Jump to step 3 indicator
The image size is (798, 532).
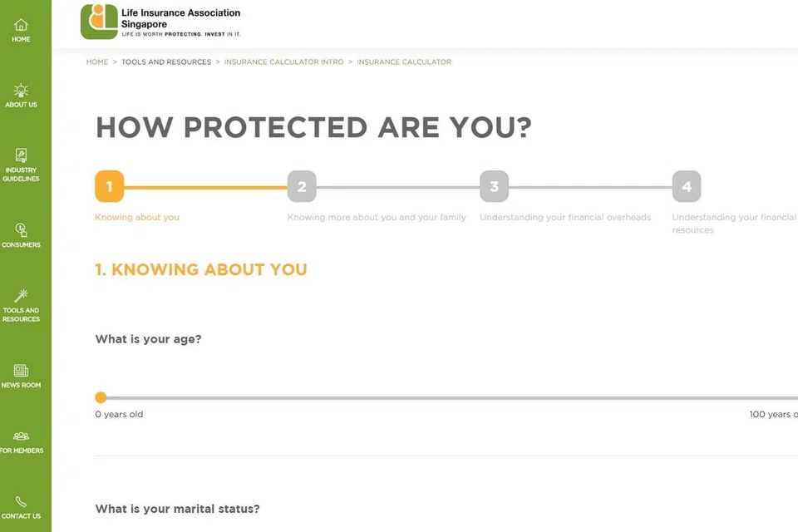point(494,187)
